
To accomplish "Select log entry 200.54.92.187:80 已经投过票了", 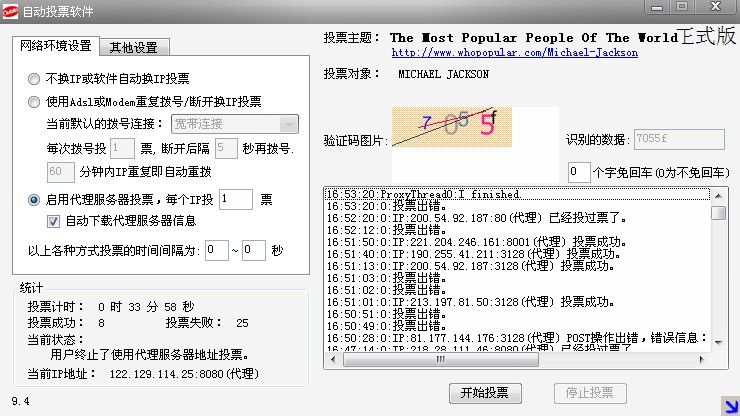I will coord(517,218).
